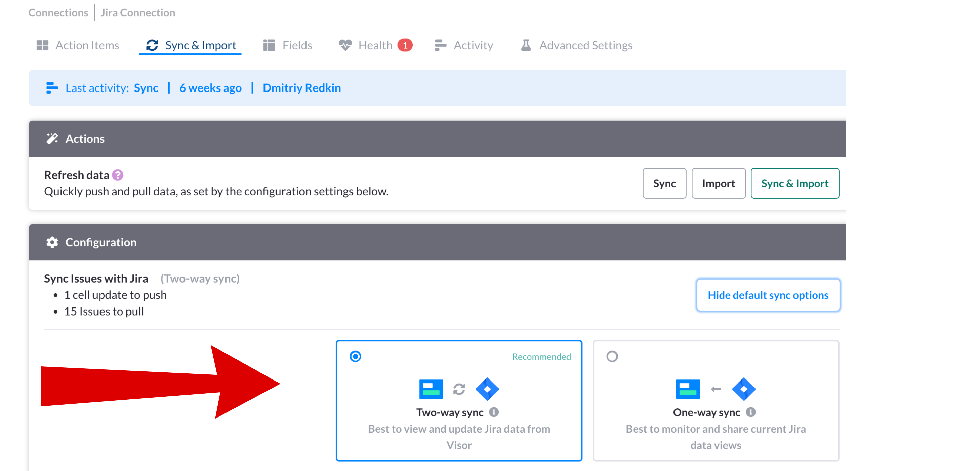980x471 pixels.
Task: Click the One-way sync info icon
Action: [x=750, y=412]
